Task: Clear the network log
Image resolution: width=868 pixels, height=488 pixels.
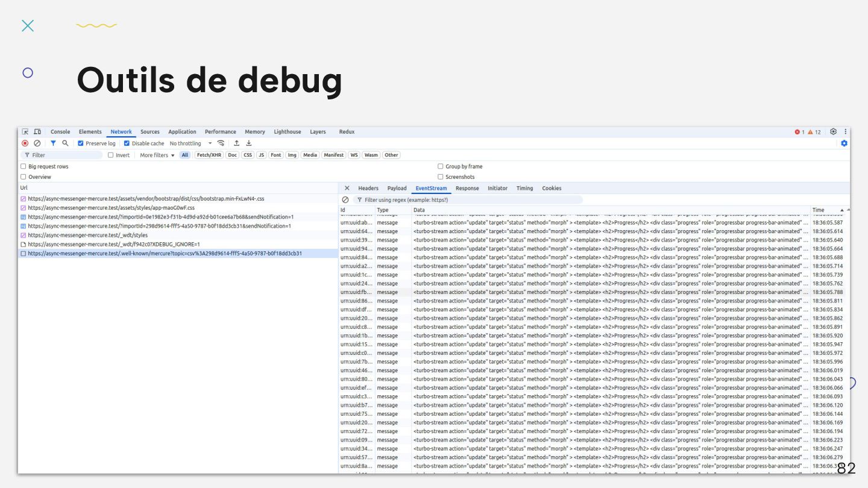Action: coord(37,143)
